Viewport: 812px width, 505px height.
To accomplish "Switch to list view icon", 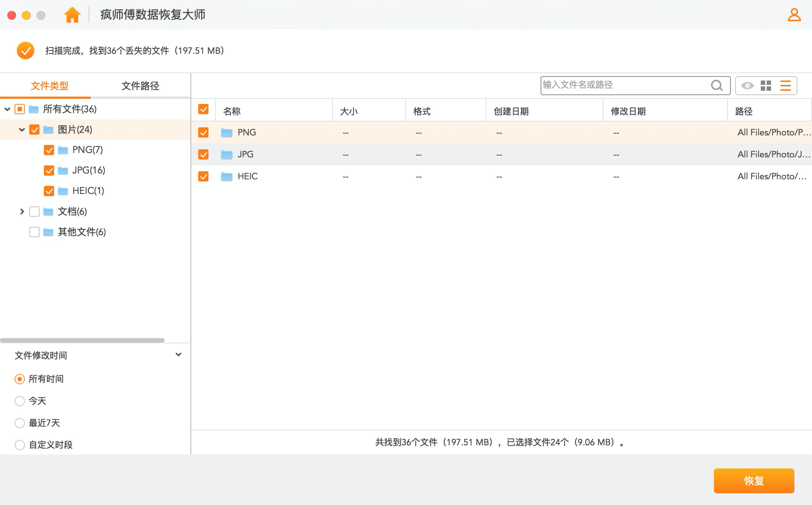I will pos(785,86).
